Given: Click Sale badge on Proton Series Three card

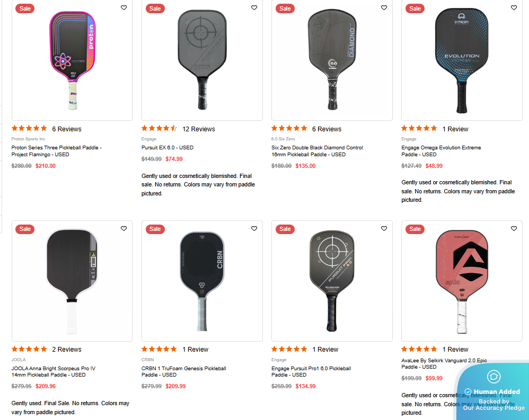Looking at the screenshot, I should (25, 8).
